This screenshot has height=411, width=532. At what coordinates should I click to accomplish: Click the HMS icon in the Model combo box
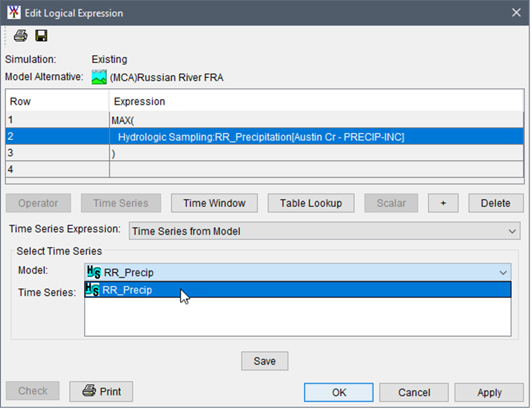pyautogui.click(x=93, y=273)
